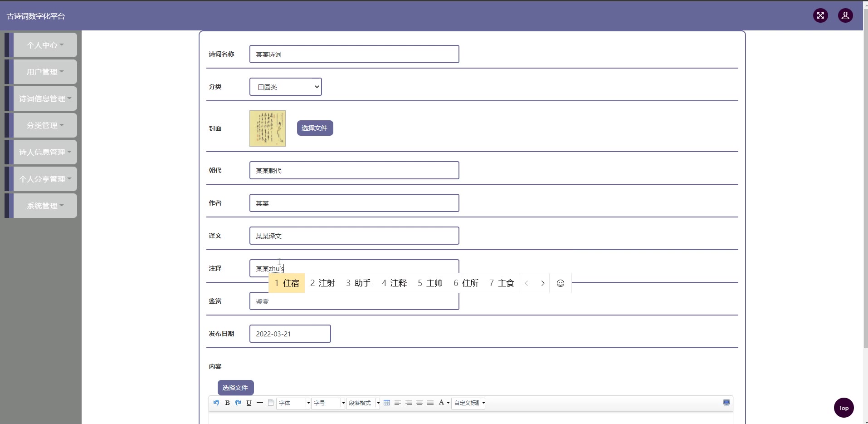
Task: Center align text in editor
Action: coord(419,403)
